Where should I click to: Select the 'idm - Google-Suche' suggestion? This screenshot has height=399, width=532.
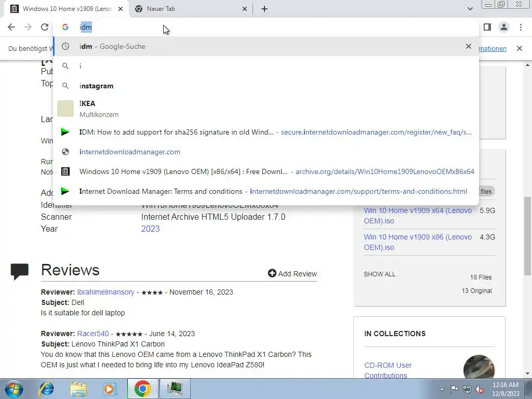[266, 46]
